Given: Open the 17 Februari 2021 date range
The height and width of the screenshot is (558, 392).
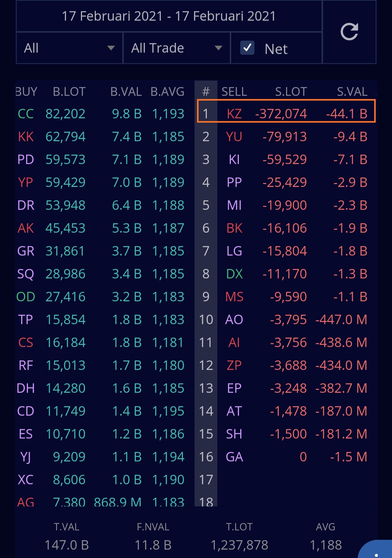Looking at the screenshot, I should [x=169, y=16].
